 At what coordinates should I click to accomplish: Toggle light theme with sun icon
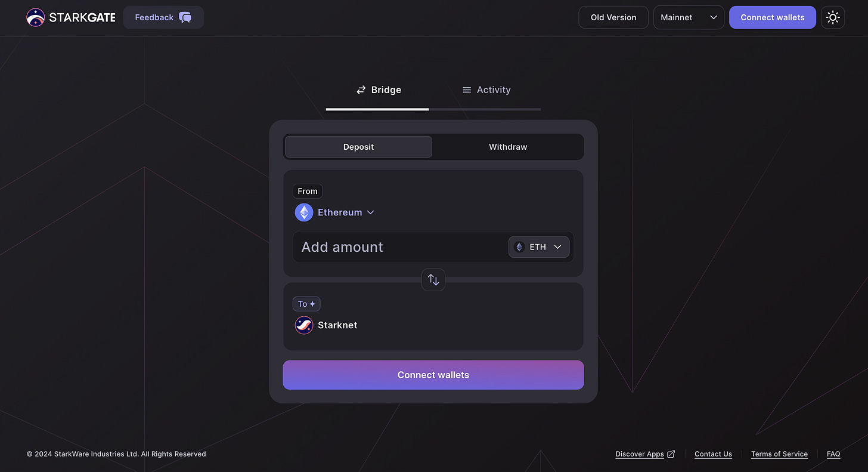click(833, 17)
